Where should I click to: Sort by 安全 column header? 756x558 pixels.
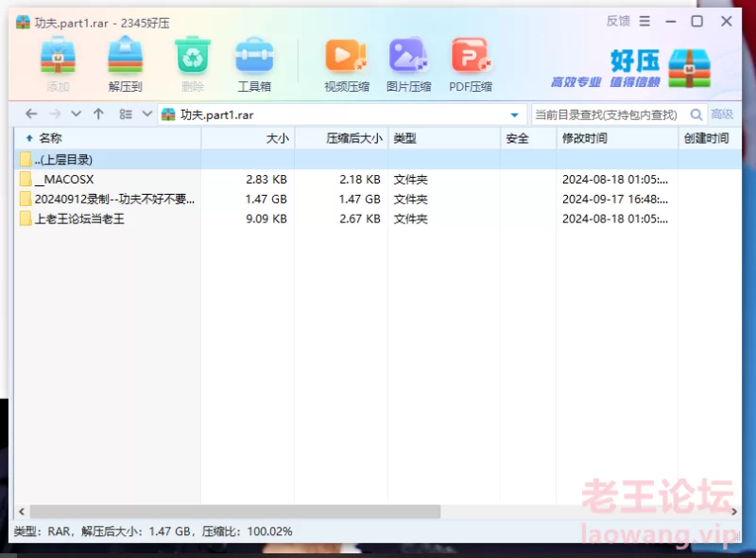click(528, 138)
